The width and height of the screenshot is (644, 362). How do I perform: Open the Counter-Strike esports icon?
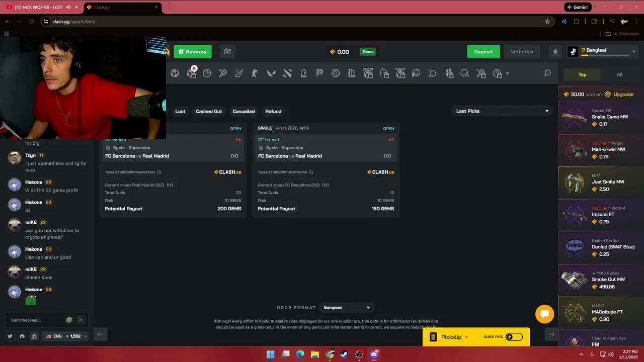[x=255, y=73]
